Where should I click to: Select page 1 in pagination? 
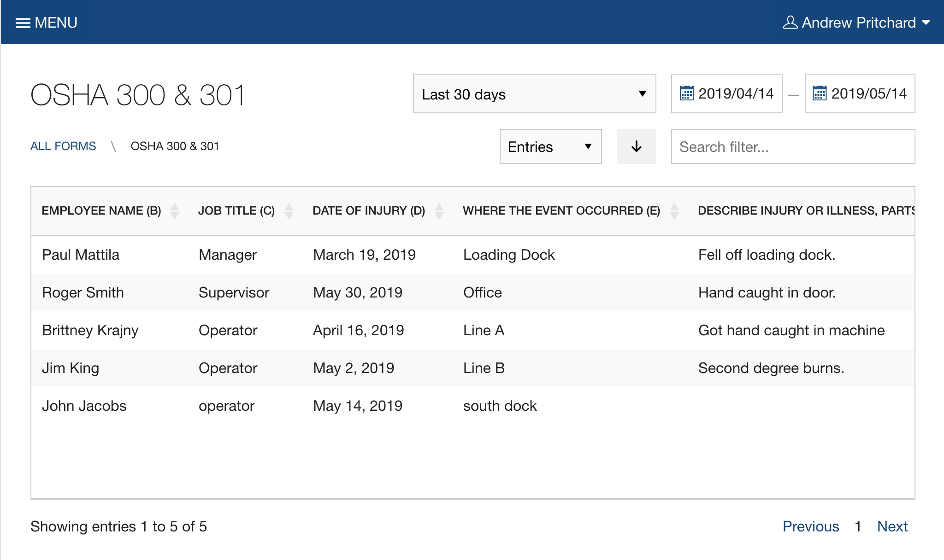click(858, 526)
